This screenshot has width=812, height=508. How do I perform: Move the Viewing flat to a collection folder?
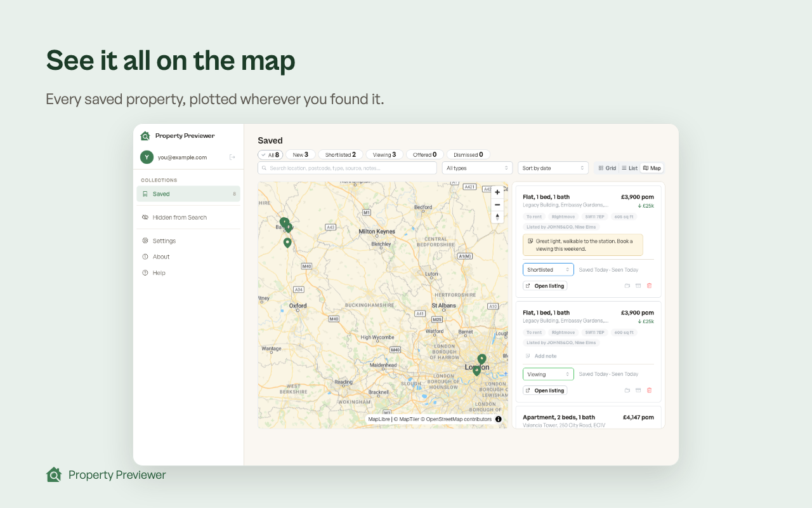coord(627,391)
